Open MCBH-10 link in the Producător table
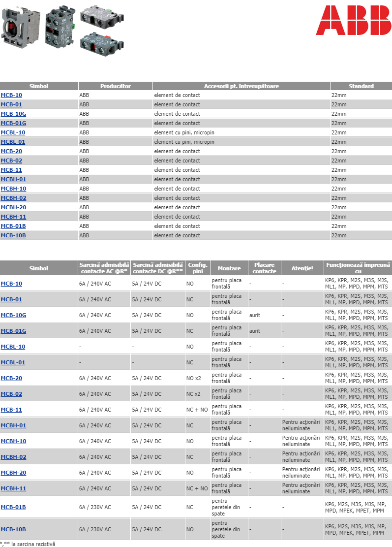392x547 pixels. [x=13, y=189]
